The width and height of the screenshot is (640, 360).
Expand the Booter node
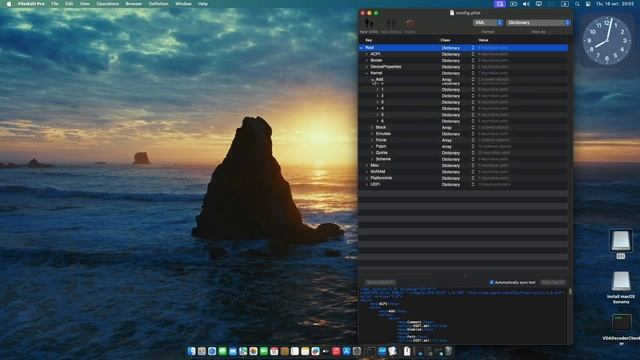pyautogui.click(x=367, y=60)
